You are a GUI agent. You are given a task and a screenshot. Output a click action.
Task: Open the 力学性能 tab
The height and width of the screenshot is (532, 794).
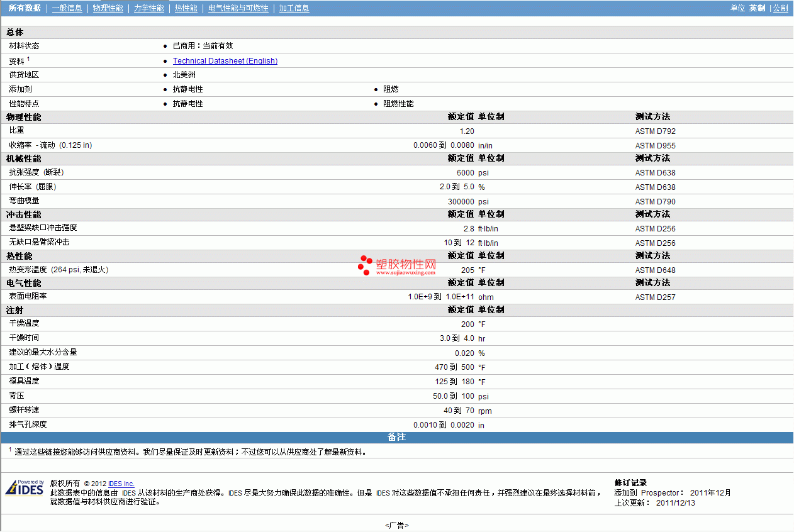tap(149, 8)
